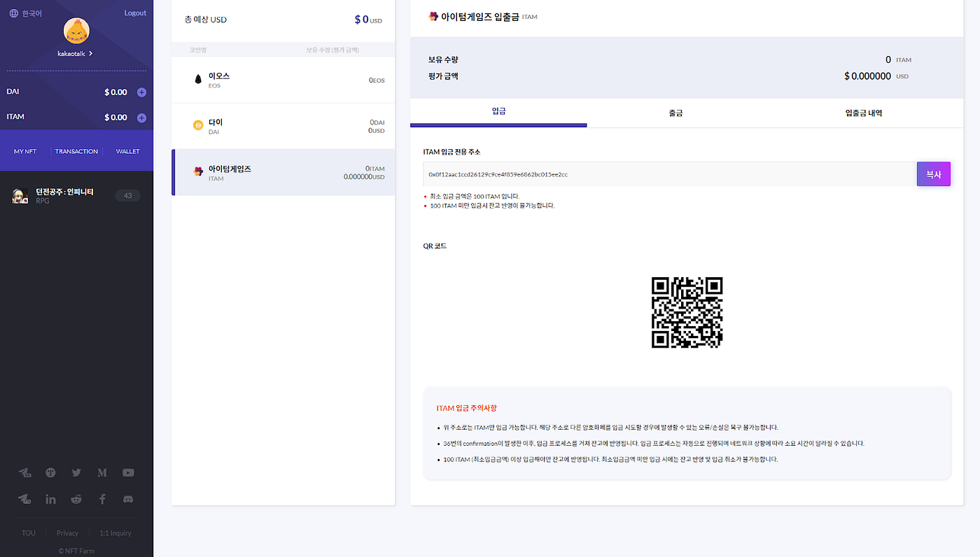Click the Logout link

point(135,13)
